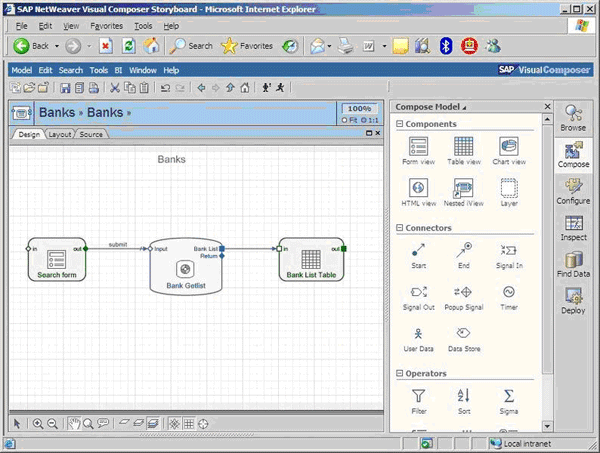The image size is (600, 453).
Task: Collapse the Components section
Action: click(x=399, y=124)
